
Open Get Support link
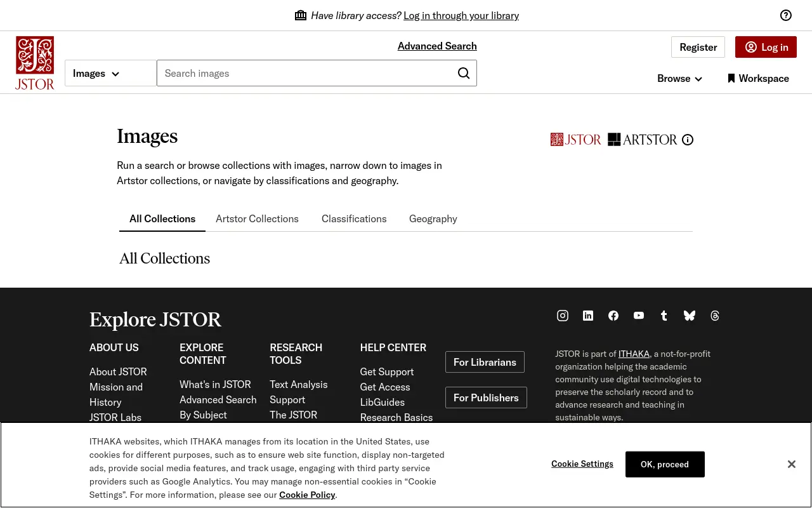pyautogui.click(x=387, y=371)
